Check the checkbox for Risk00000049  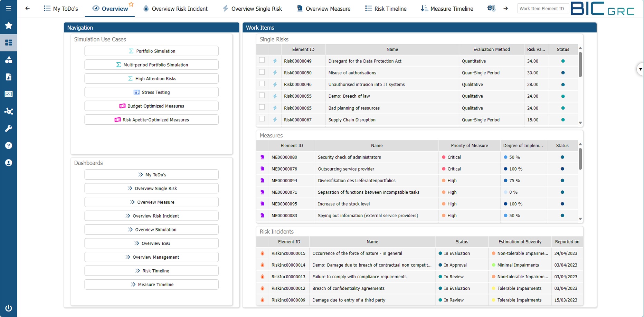(262, 60)
